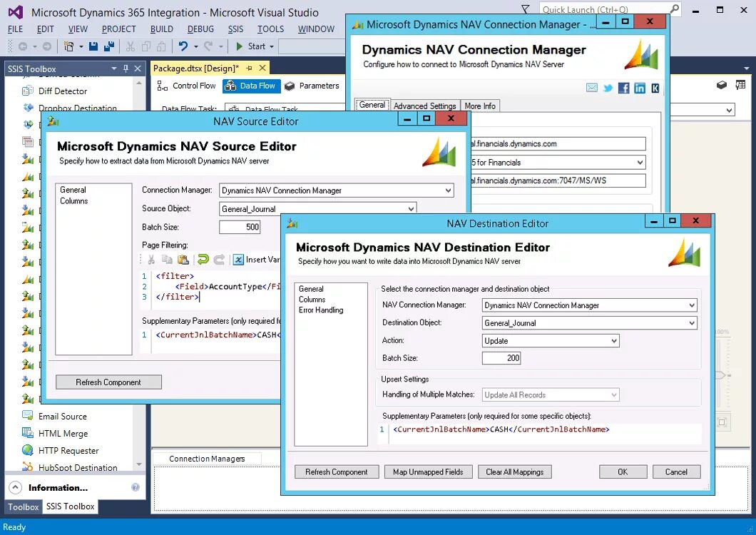Click Refresh Component in Destination Editor
Screen dimensions: 756x535
337,472
